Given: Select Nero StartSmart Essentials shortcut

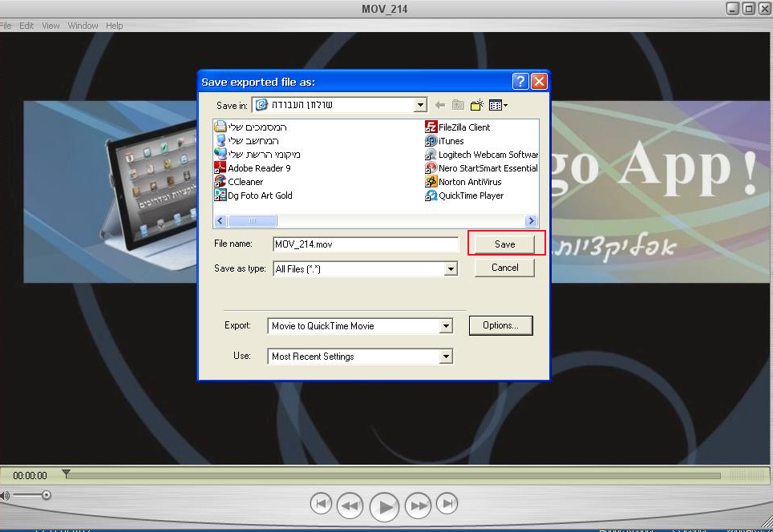Looking at the screenshot, I should click(482, 168).
